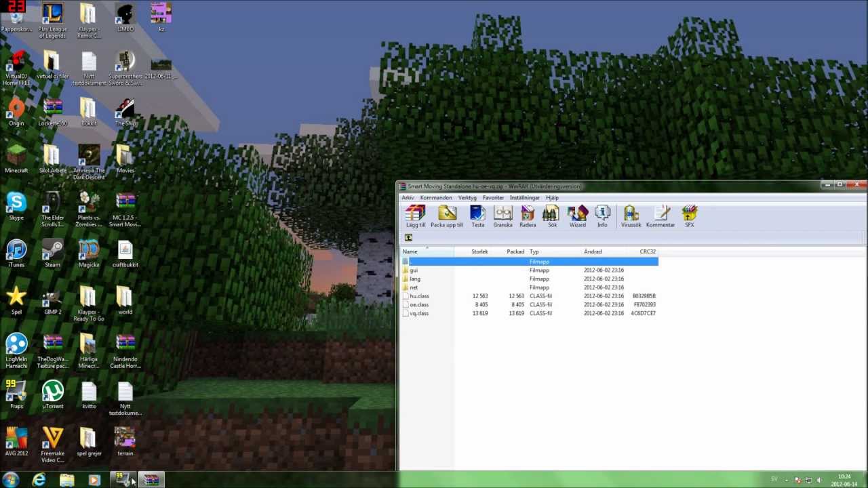This screenshot has width=868, height=488.
Task: Click the Granska view icon
Action: (502, 216)
